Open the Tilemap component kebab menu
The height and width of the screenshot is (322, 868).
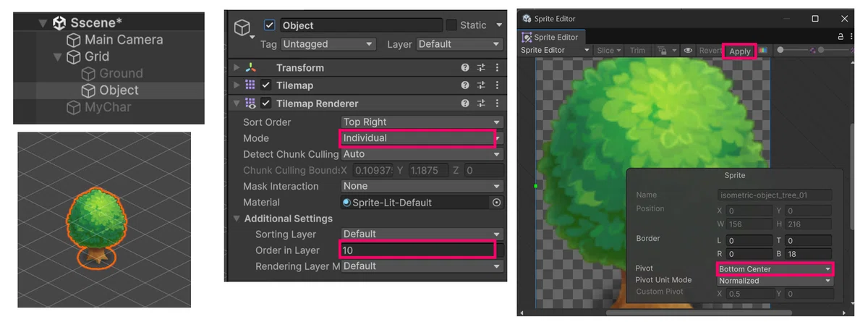[x=497, y=85]
